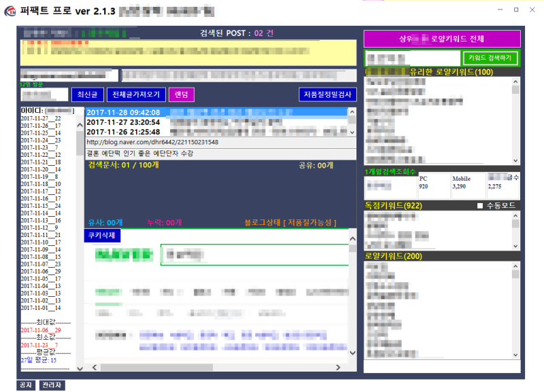544x392 pixels.
Task: Click the 블로그상태 [저품질가능성] label
Action: pyautogui.click(x=290, y=223)
